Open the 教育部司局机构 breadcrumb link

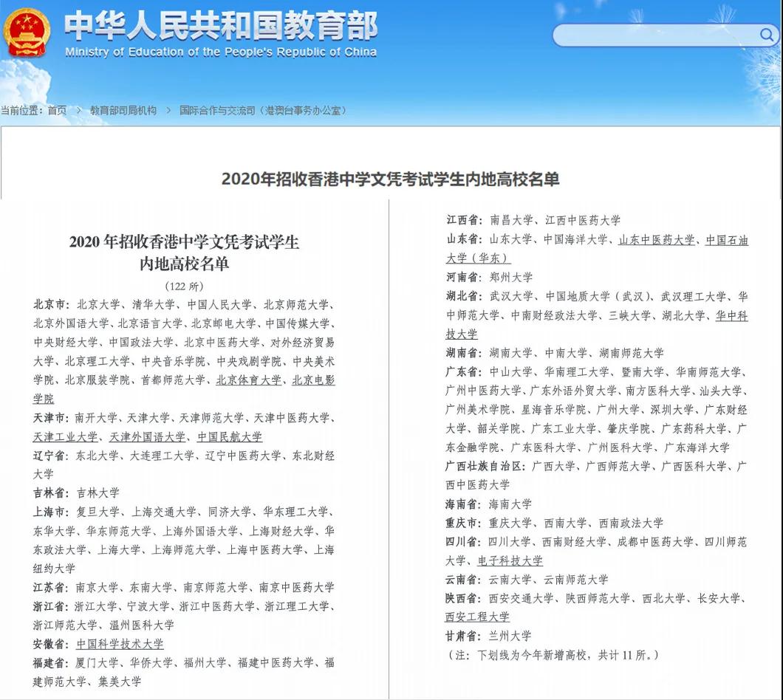click(123, 110)
